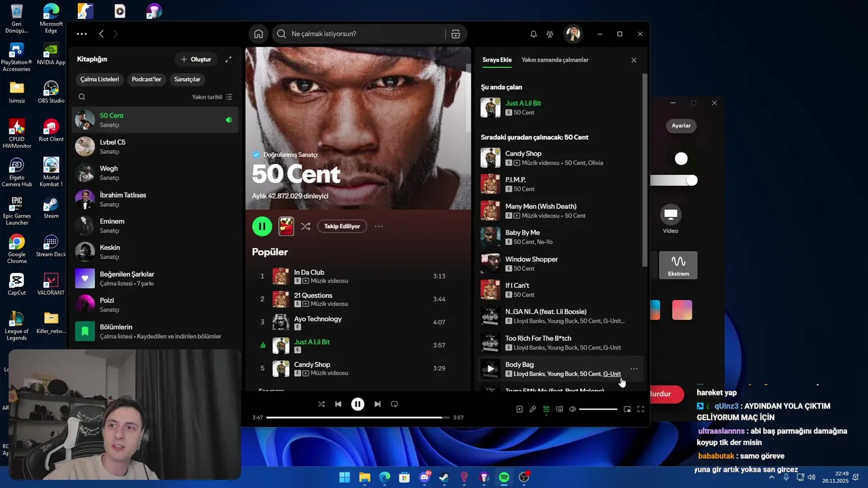868x488 pixels.
Task: Switch to the Sıraya Ekle tab
Action: [x=497, y=60]
